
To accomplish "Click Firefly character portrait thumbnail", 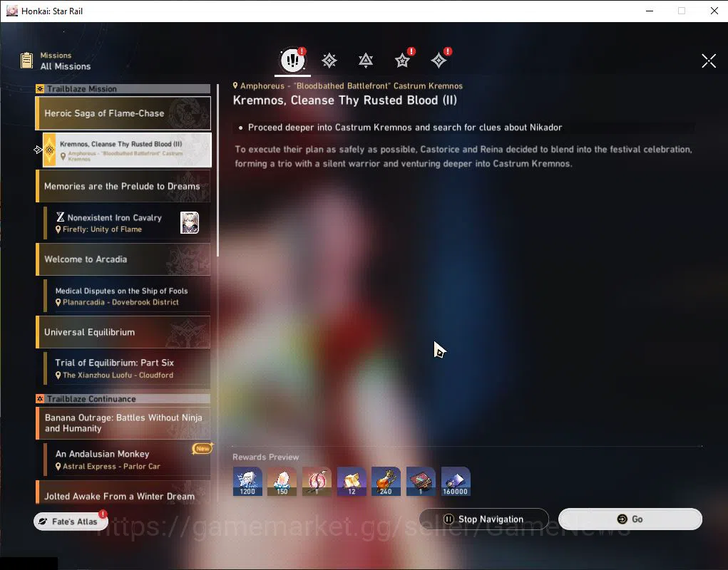I will (190, 222).
